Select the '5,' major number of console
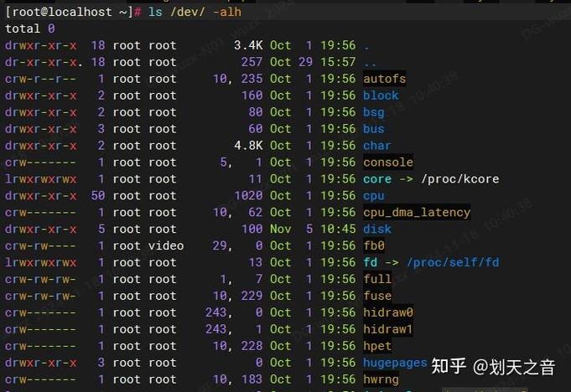The width and height of the screenshot is (571, 392). pyautogui.click(x=226, y=162)
